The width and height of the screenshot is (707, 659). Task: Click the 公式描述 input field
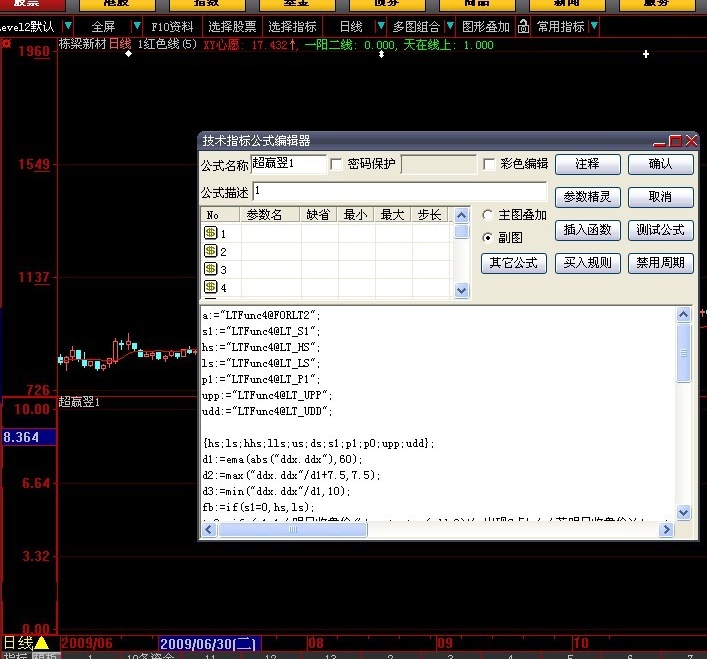pos(399,192)
